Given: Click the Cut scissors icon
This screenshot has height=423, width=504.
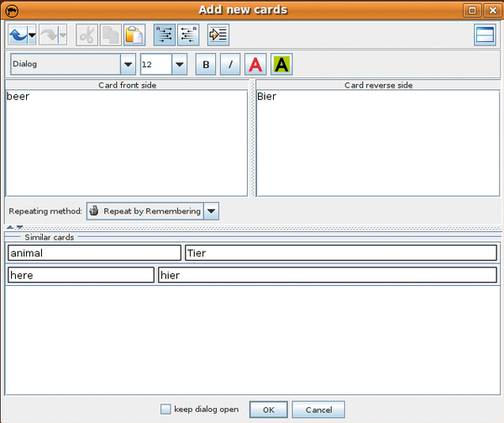Looking at the screenshot, I should click(87, 34).
